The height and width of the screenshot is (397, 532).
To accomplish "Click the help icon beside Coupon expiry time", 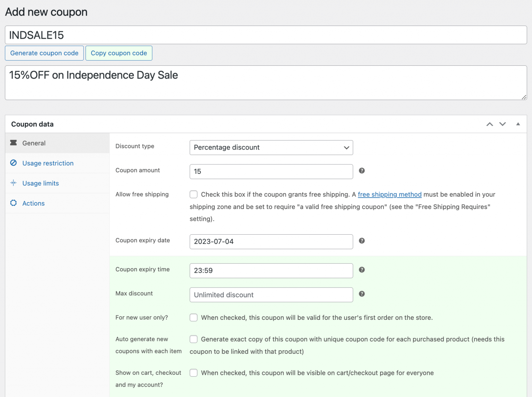I will tap(362, 270).
